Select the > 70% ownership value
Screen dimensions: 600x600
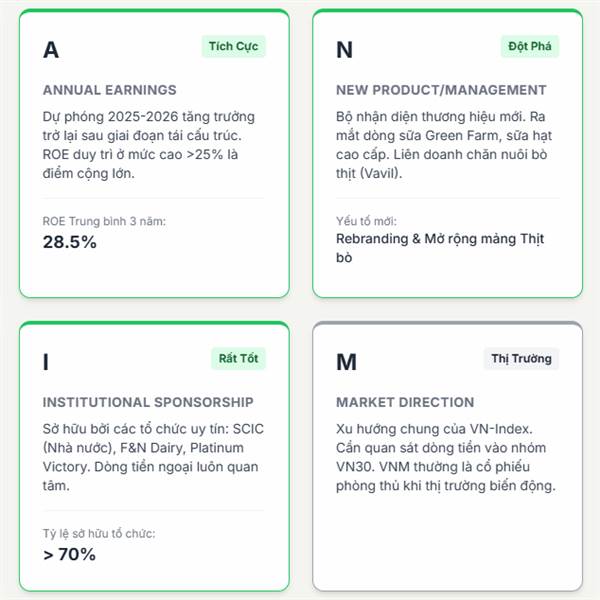(69, 554)
